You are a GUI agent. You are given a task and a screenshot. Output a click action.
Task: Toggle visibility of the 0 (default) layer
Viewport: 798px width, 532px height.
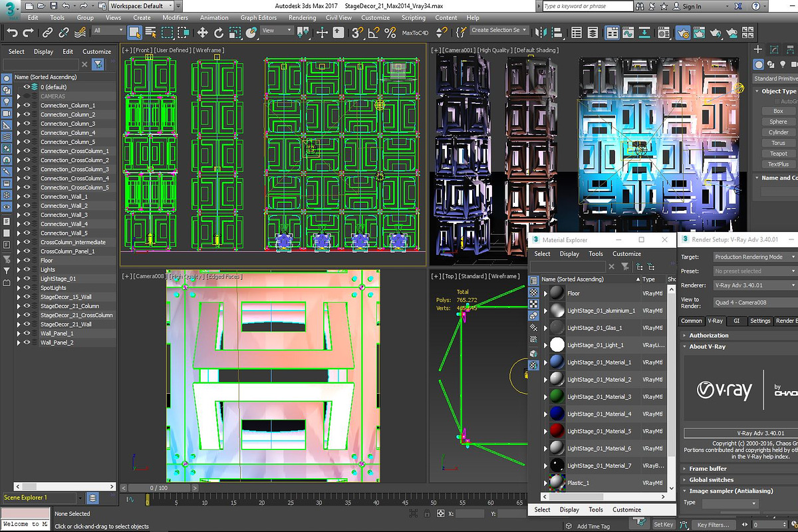tap(27, 86)
